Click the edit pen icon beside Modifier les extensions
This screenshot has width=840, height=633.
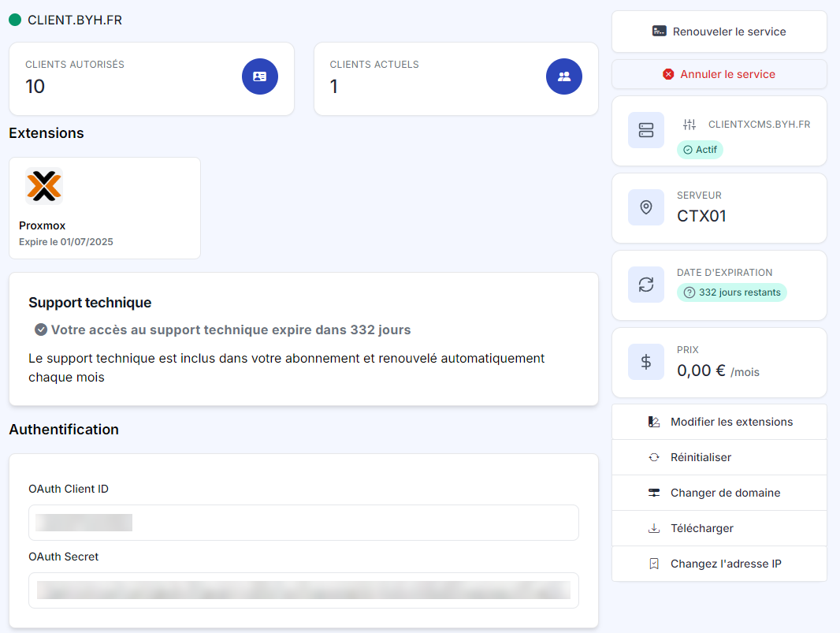click(654, 421)
